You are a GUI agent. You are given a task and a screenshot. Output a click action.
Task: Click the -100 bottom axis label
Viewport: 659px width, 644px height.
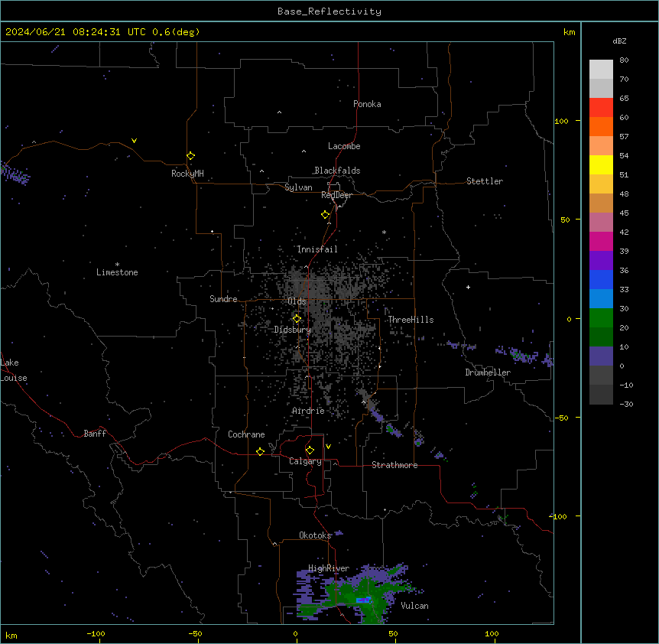point(96,633)
